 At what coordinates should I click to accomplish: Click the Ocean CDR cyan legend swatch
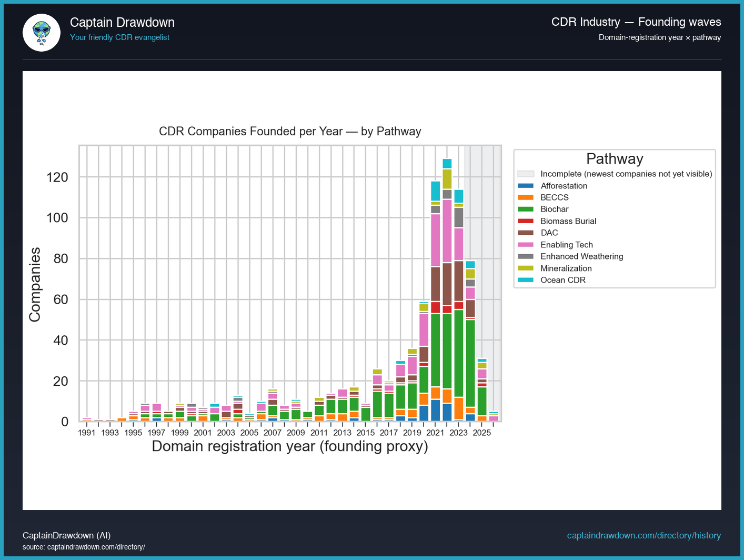[x=526, y=280]
